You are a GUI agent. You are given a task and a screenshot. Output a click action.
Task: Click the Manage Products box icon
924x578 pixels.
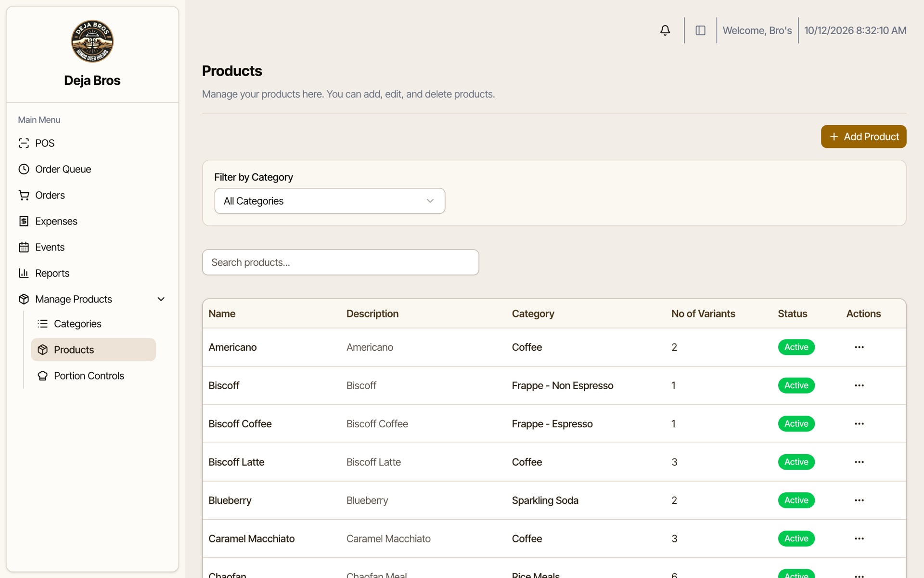pyautogui.click(x=24, y=299)
